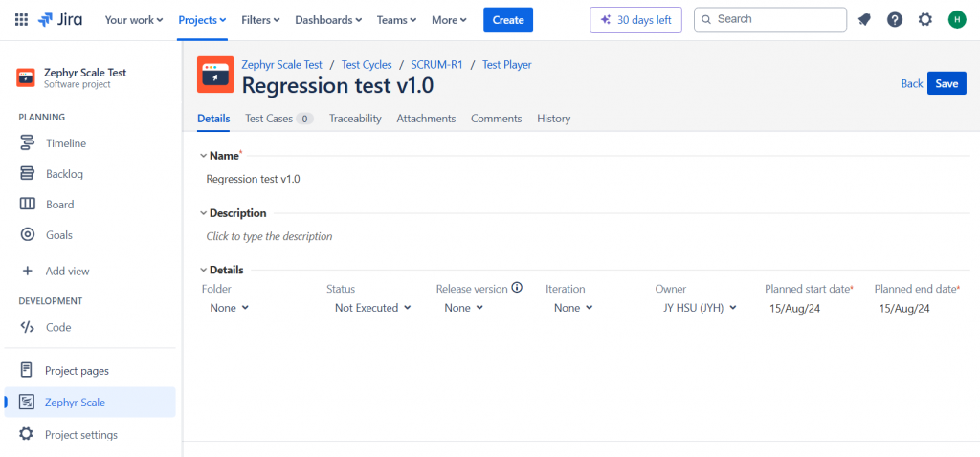The image size is (980, 457).
Task: Open the Owner dropdown
Action: click(701, 308)
